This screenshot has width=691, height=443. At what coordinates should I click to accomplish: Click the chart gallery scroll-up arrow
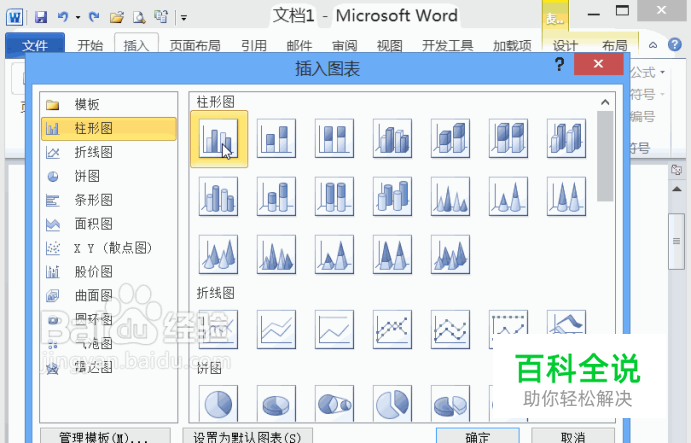click(605, 102)
